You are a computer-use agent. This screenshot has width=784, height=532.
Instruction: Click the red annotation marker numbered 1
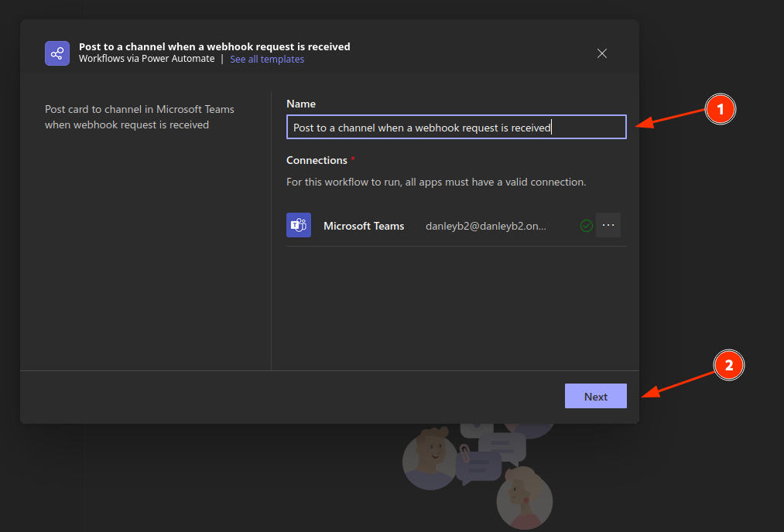[x=720, y=111]
